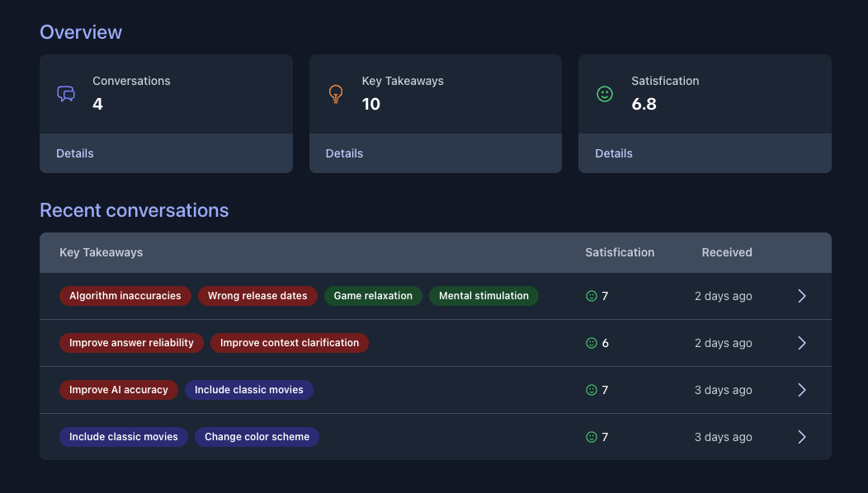The width and height of the screenshot is (868, 493).
Task: Click the Conversations chat bubbles icon
Action: click(x=66, y=94)
